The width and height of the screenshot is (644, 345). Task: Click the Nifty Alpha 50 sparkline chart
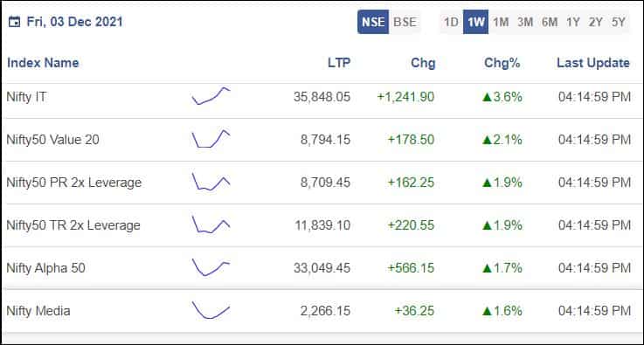click(x=211, y=267)
